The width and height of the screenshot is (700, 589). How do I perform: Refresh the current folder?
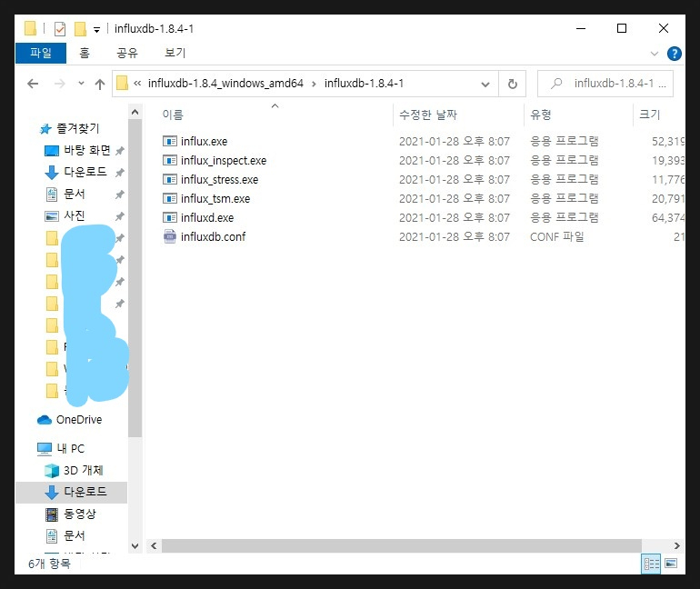[513, 84]
